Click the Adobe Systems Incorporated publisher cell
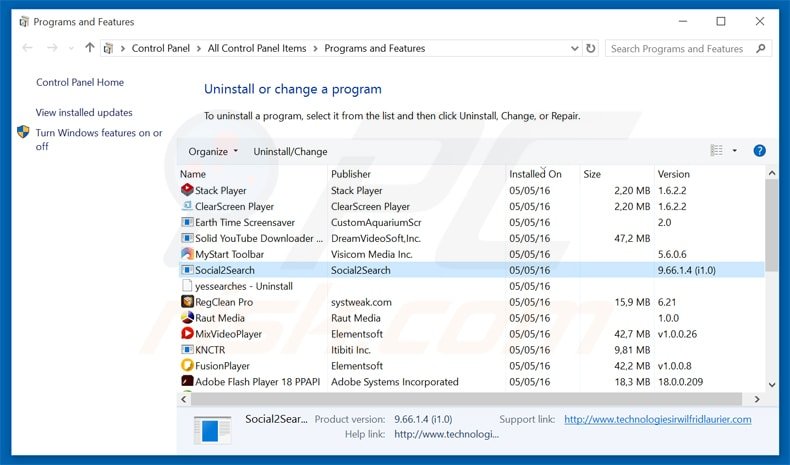This screenshot has width=790, height=465. (394, 381)
